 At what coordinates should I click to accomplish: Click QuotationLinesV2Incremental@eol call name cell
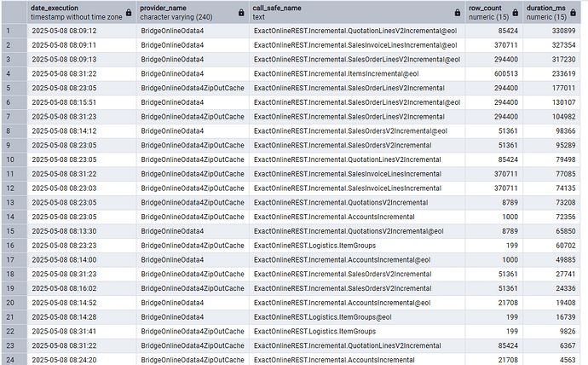(x=357, y=31)
